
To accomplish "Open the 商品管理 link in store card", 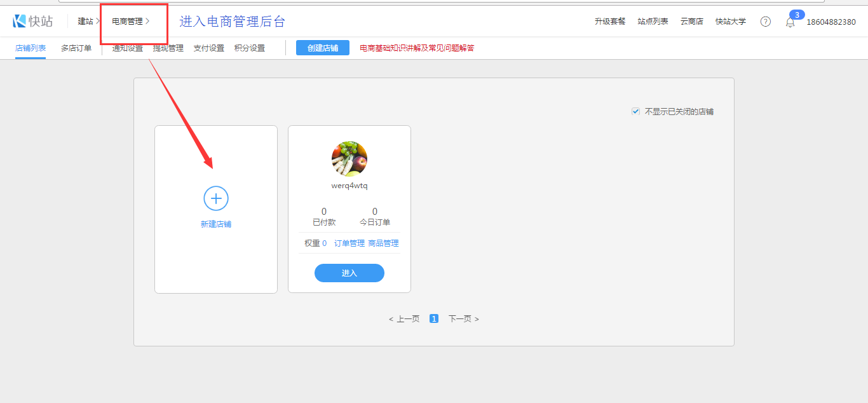I will [383, 243].
